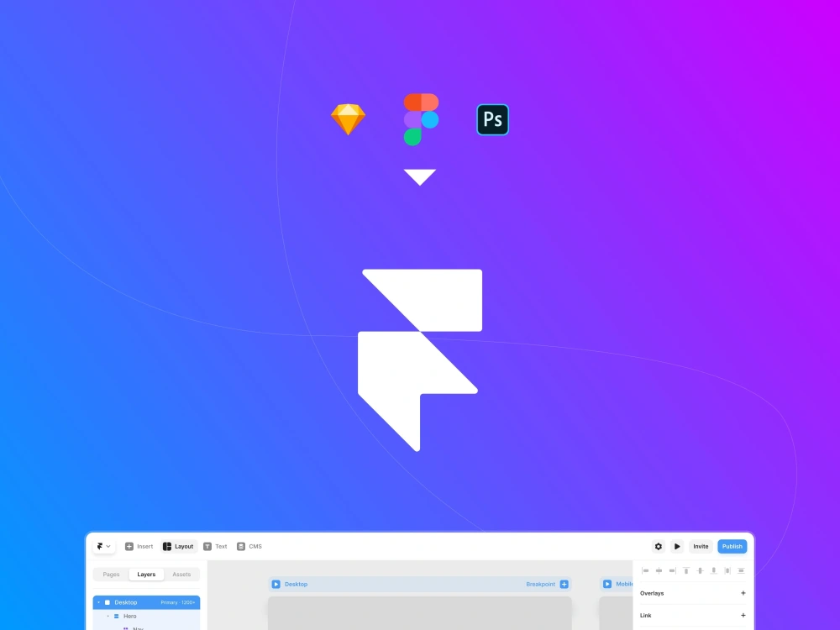This screenshot has width=840, height=630.
Task: Open the CMS panel
Action: [249, 547]
